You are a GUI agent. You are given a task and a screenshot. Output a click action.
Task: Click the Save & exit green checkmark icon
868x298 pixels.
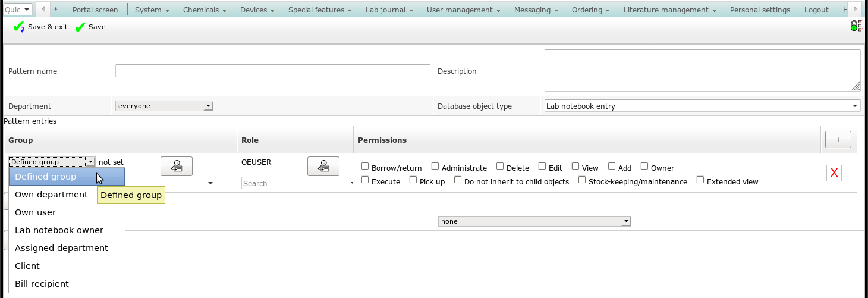point(18,27)
